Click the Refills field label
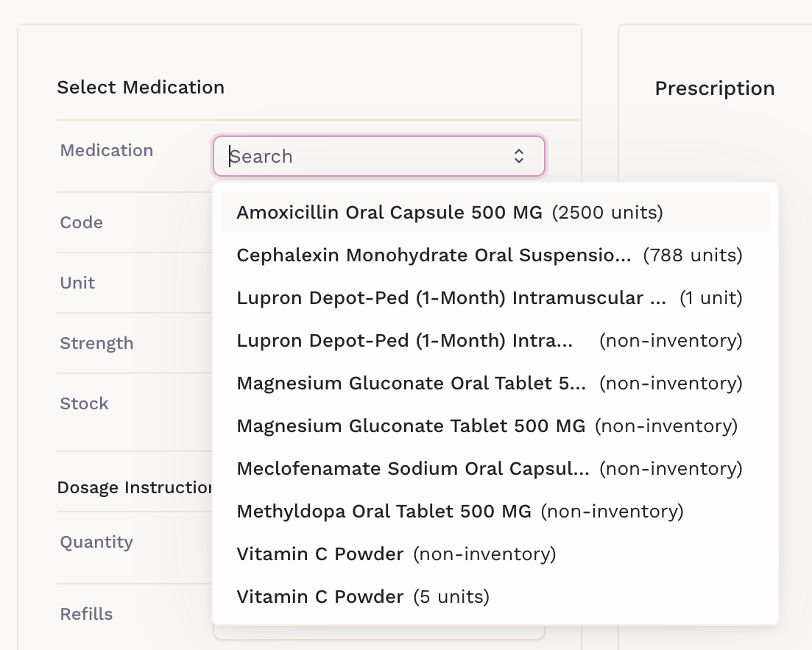 [86, 614]
